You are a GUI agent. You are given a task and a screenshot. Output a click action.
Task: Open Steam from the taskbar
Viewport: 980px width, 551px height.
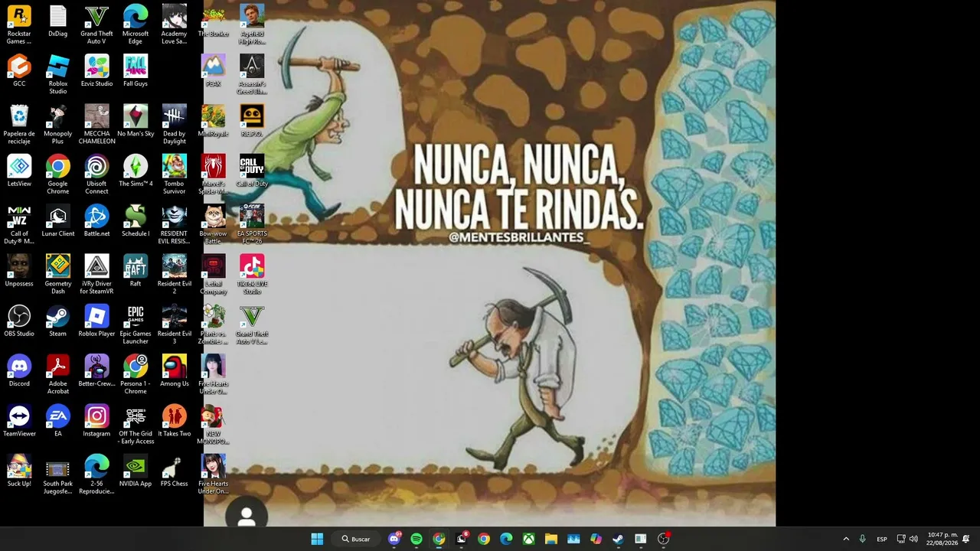pos(619,539)
